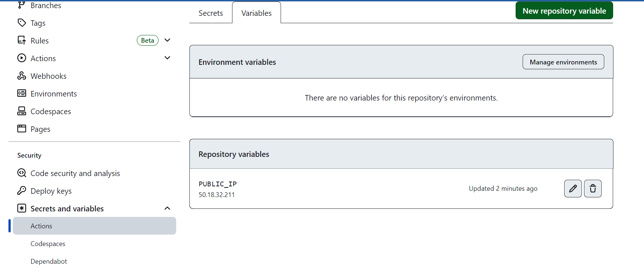Screen dimensions: 644x274
Task: Open the Branches settings page
Action: point(46,6)
